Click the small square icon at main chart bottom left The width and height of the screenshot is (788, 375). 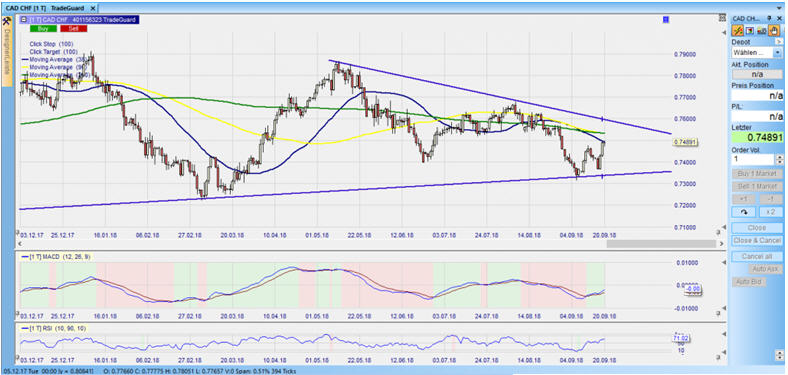click(x=18, y=232)
